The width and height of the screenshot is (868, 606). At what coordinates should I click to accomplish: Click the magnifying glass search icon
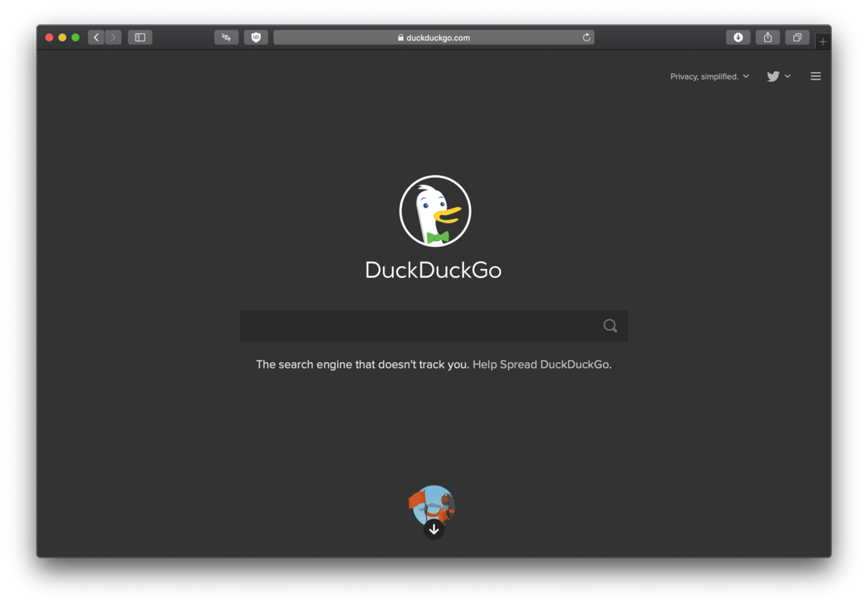pyautogui.click(x=610, y=326)
